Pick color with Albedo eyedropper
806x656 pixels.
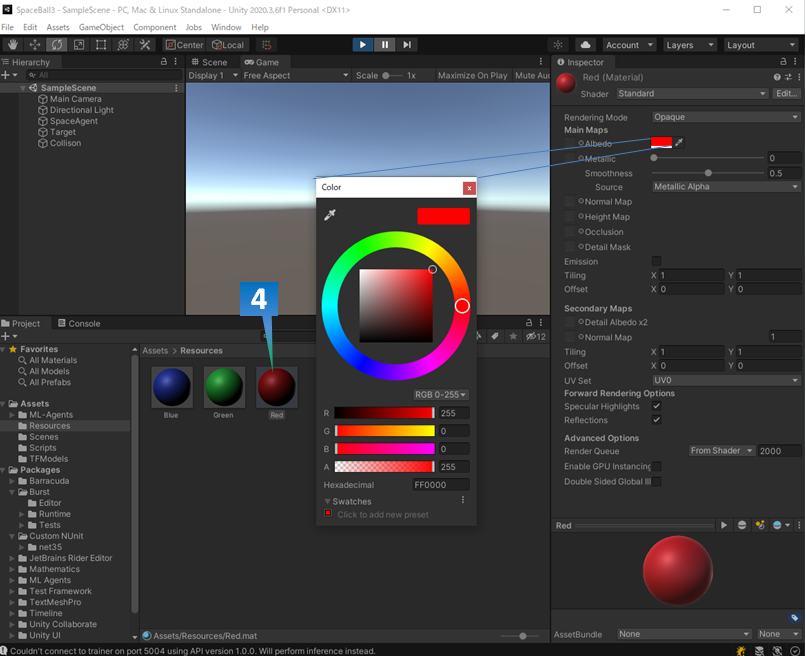pyautogui.click(x=679, y=142)
